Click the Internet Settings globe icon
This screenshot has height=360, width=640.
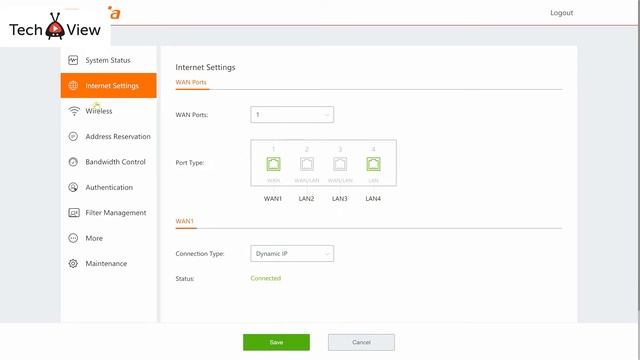(x=73, y=85)
